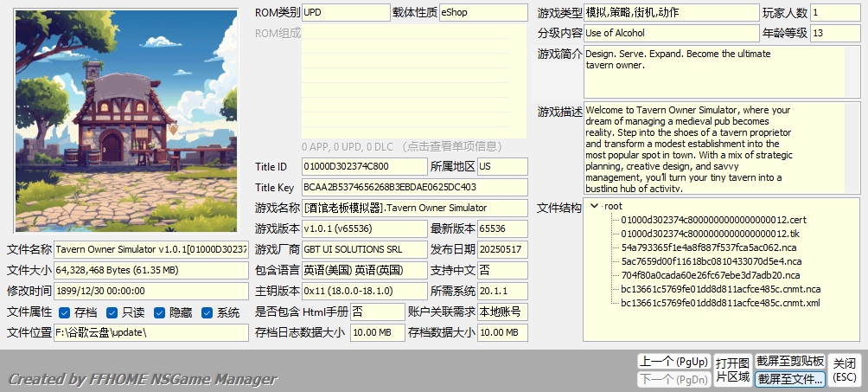Click the 存档日志数据大小 field
The width and height of the screenshot is (868, 392).
(378, 332)
